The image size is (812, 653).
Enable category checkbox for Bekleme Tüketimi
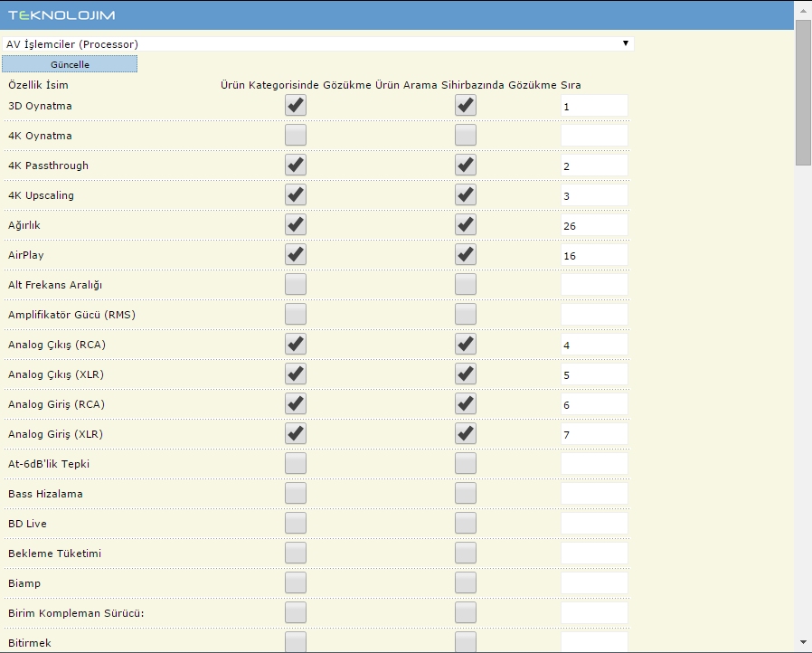(295, 553)
